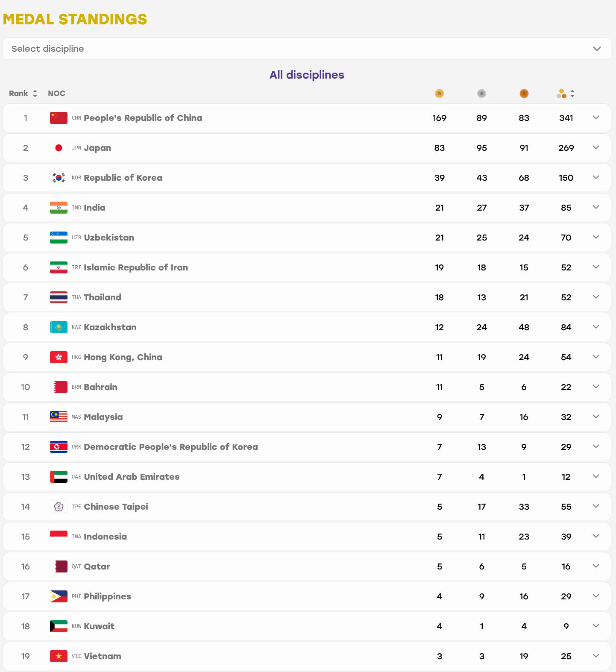The width and height of the screenshot is (616, 672).
Task: Click the Thailand country name
Action: tap(103, 297)
